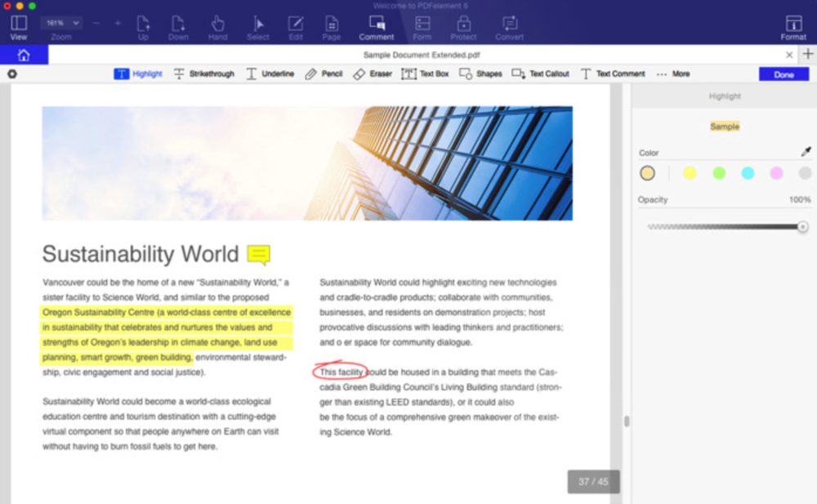817x504 pixels.
Task: Pick a color with the eyedropper
Action: click(x=806, y=152)
